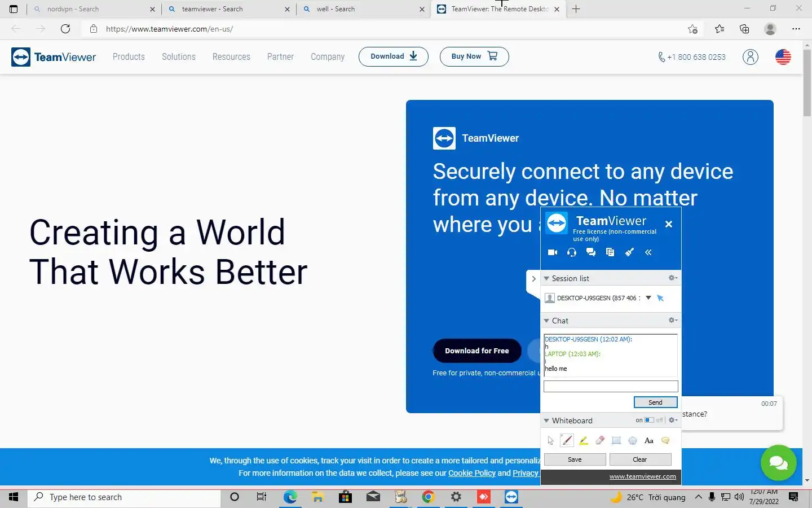This screenshot has height=508, width=812.
Task: Select the whiteboard yellow highlighter tool
Action: (584, 440)
